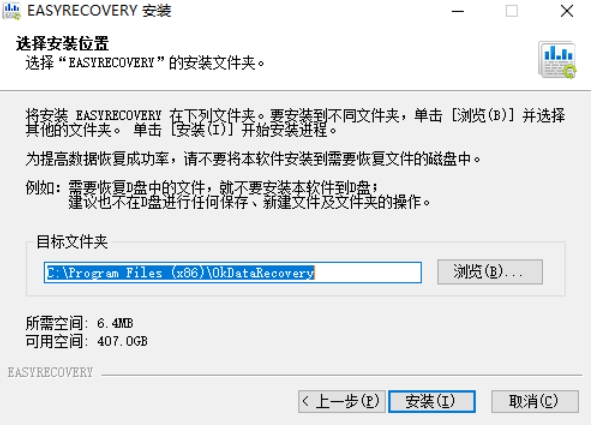Click the 例如 example text about D盘
The image size is (591, 427).
(228, 195)
